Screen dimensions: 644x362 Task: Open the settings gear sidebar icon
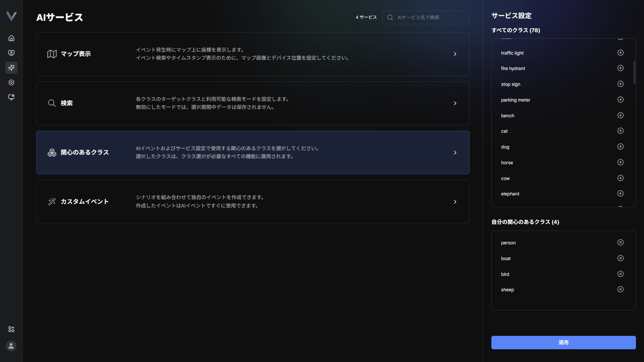pyautogui.click(x=11, y=82)
